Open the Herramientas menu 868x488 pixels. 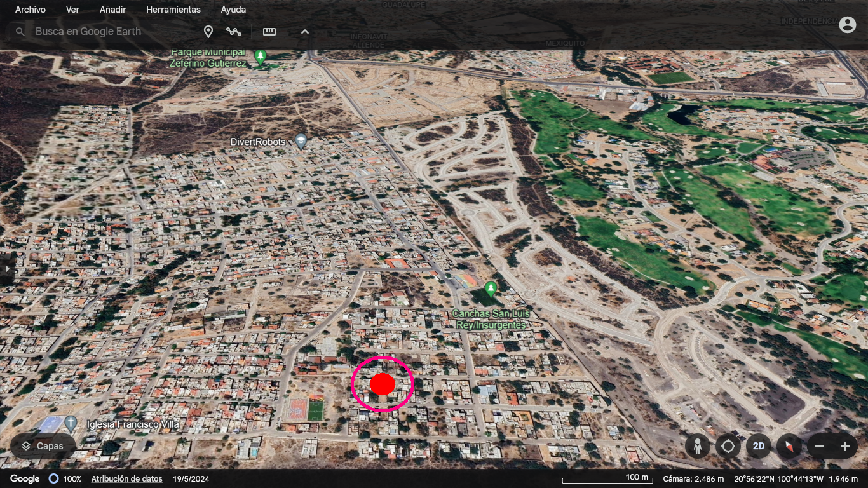click(x=173, y=10)
